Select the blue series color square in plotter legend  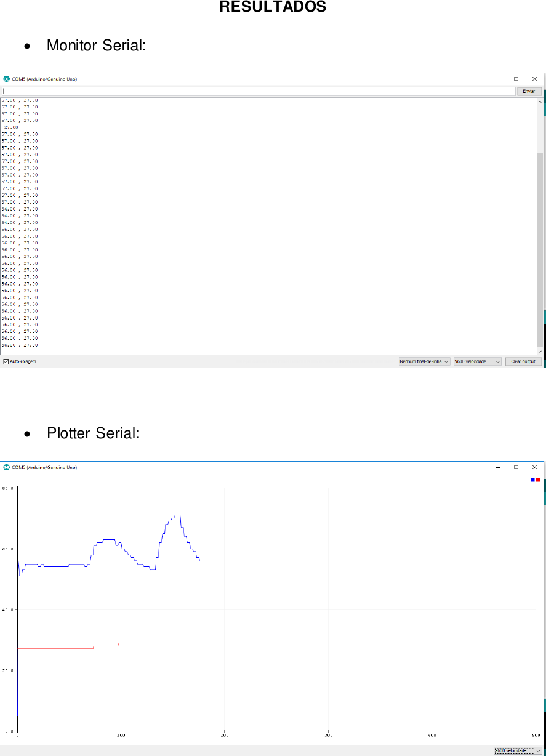pyautogui.click(x=531, y=479)
